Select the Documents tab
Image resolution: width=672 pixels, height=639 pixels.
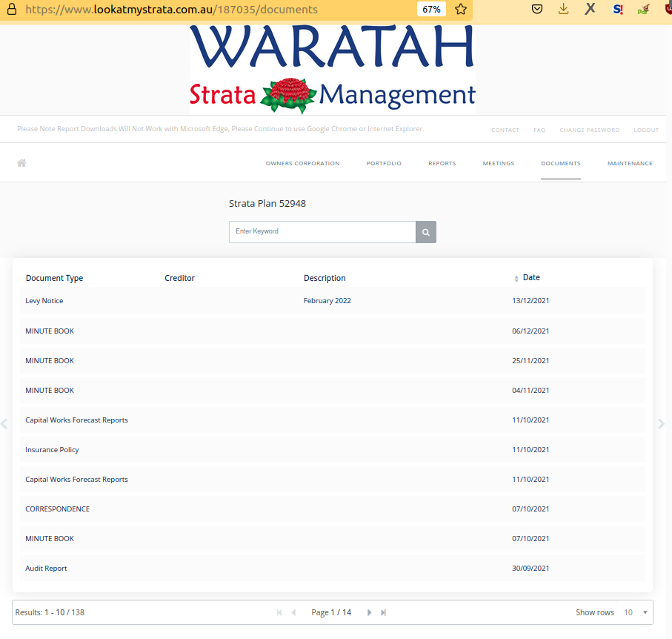point(561,163)
